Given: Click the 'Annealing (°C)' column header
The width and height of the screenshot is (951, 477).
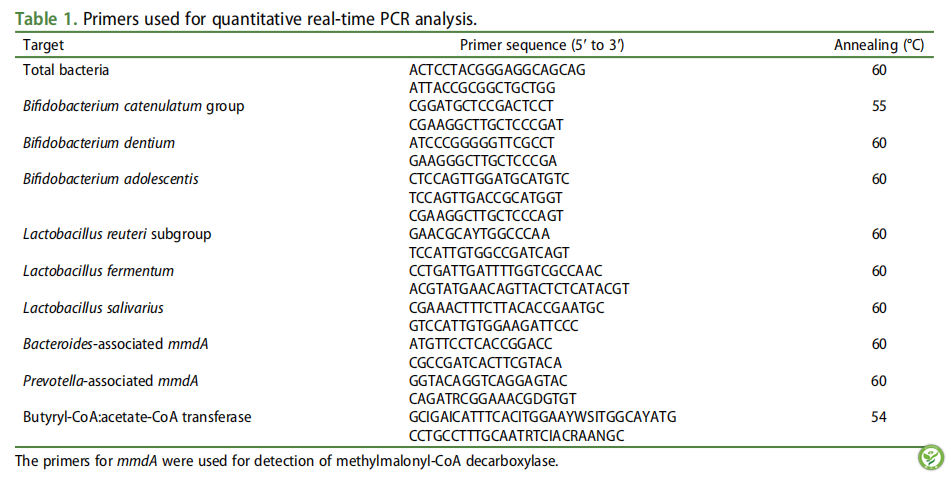Looking at the screenshot, I should [x=879, y=45].
